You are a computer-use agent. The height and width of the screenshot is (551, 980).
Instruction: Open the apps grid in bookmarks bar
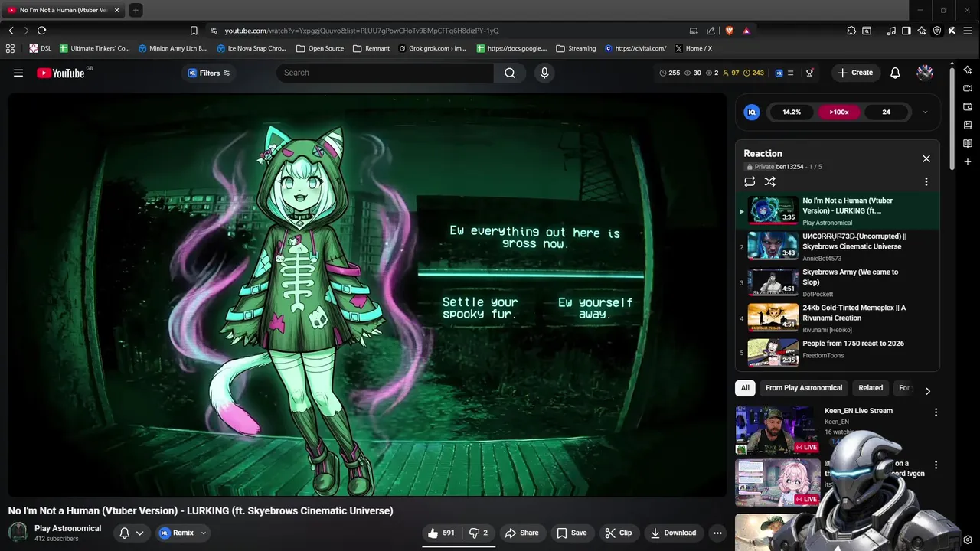pyautogui.click(x=10, y=48)
